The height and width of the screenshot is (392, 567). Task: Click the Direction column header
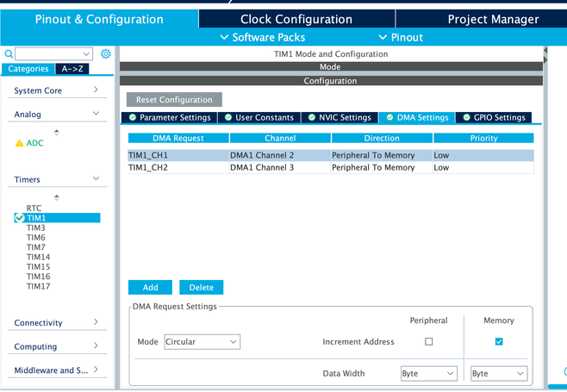point(382,138)
